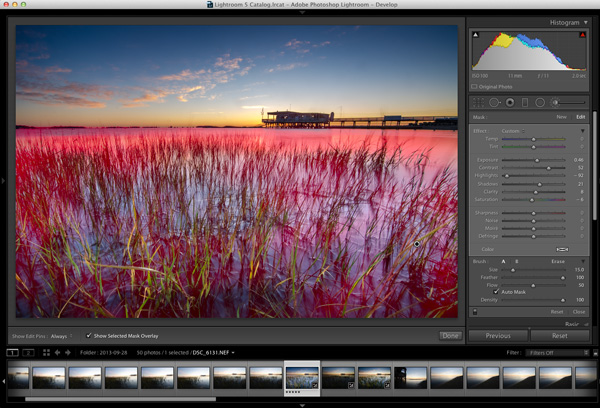Select the Radial Filter tool

[540, 103]
